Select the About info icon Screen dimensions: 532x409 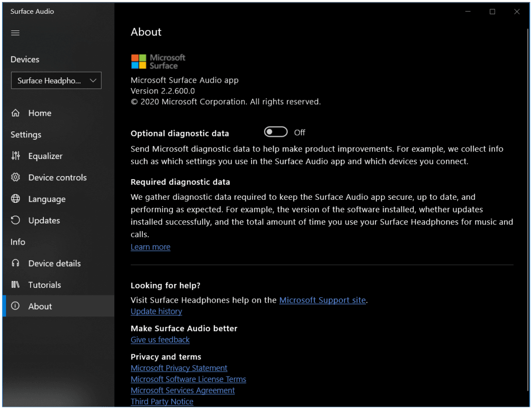click(15, 306)
